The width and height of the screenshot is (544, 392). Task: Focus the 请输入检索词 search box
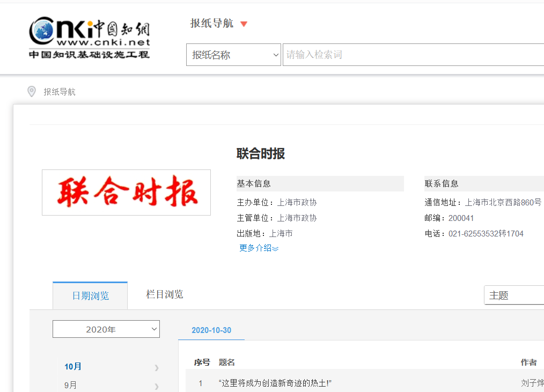pos(413,55)
